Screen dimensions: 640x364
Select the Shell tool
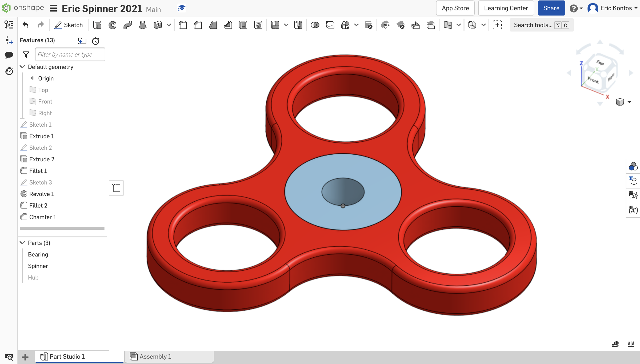(x=243, y=25)
